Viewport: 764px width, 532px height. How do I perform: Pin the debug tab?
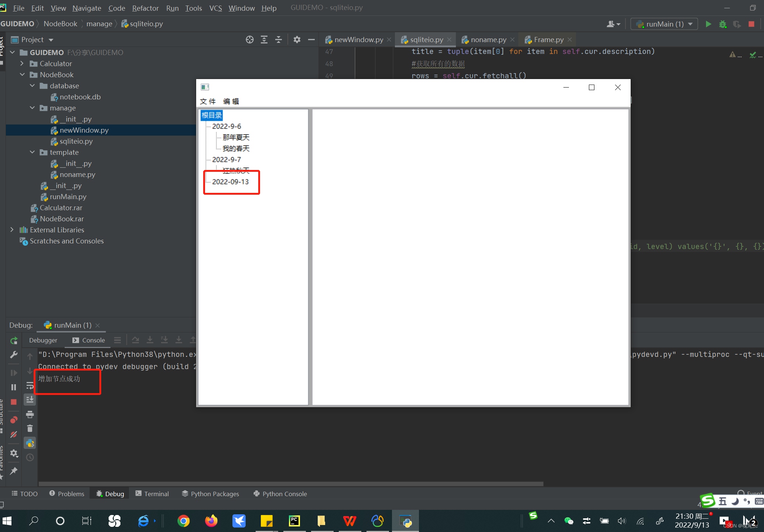(14, 471)
